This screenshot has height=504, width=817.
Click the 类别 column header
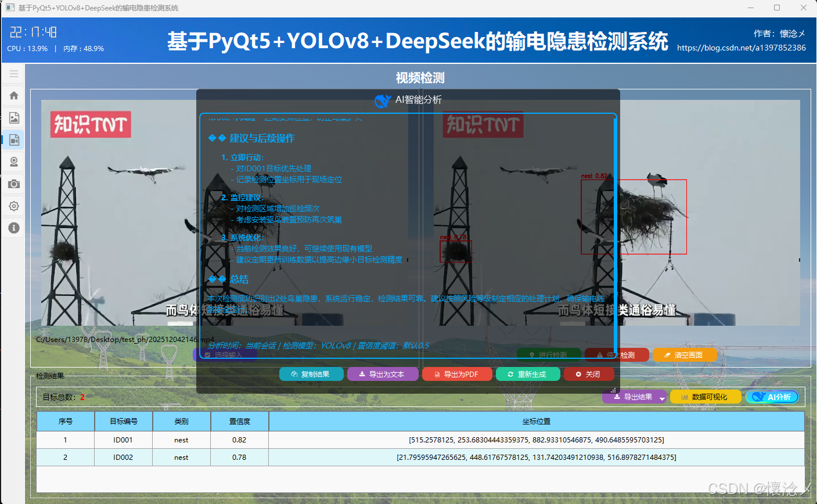pos(181,422)
